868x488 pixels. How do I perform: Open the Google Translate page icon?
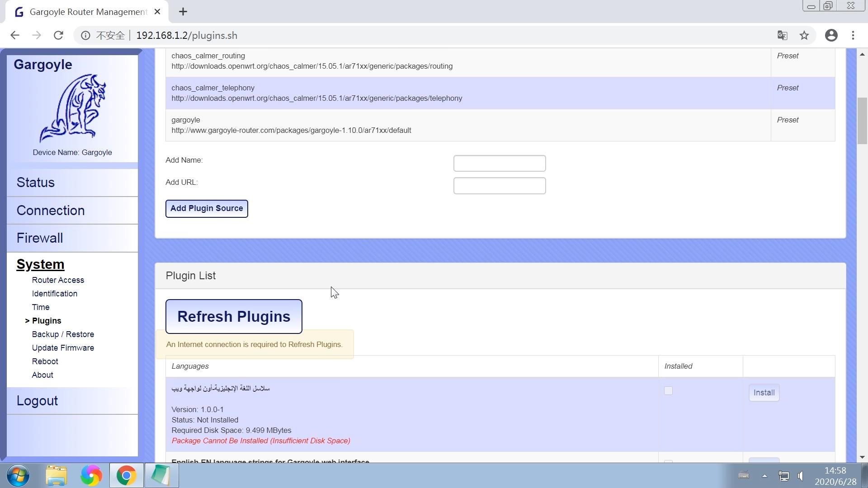(782, 35)
